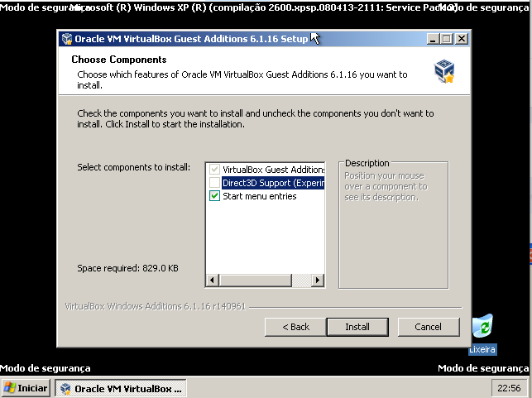Image resolution: width=532 pixels, height=398 pixels.
Task: Click the VirtualBox Windows Additions 6.1.16 r140961 label
Action: [155, 306]
